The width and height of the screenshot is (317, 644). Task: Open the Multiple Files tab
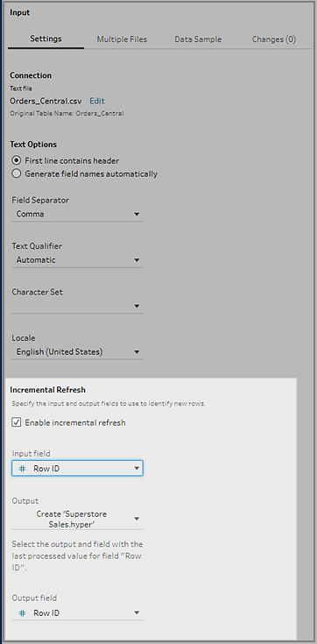[x=122, y=39]
